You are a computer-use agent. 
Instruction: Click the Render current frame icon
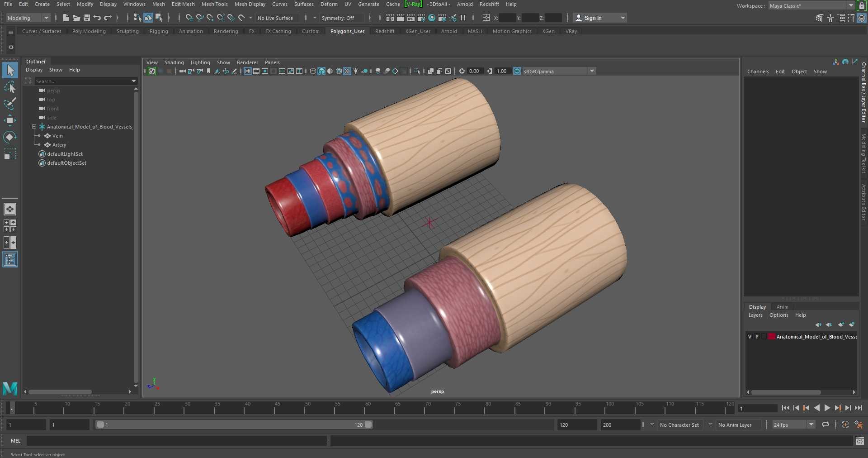pyautogui.click(x=401, y=18)
